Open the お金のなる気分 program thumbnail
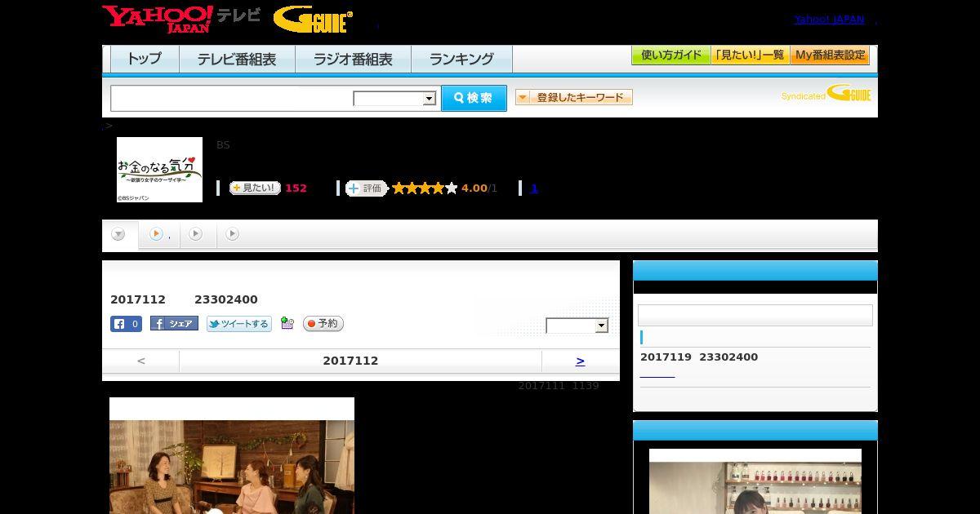980x514 pixels. (x=159, y=170)
